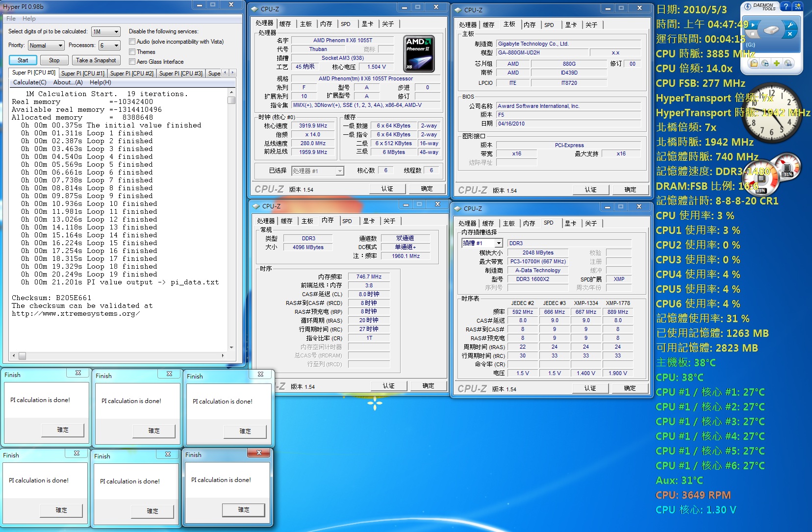Click the virtual drive G: disk icon
Image resolution: width=812 pixels, height=532 pixels.
[771, 30]
